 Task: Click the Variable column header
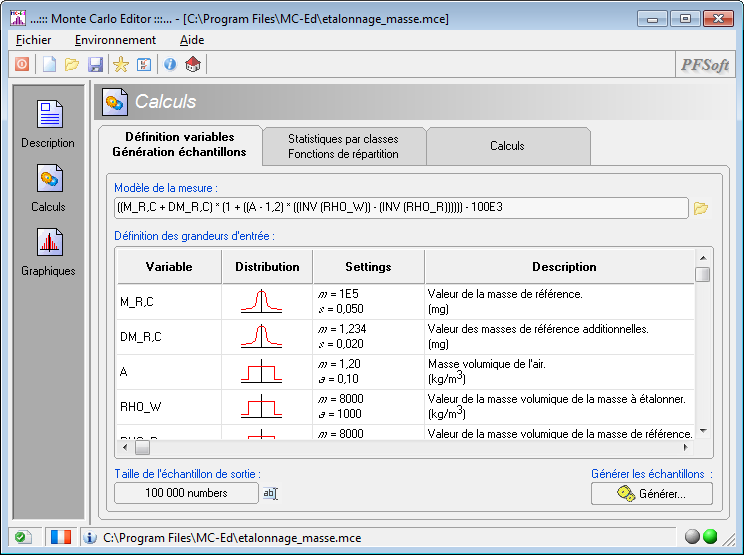[169, 267]
